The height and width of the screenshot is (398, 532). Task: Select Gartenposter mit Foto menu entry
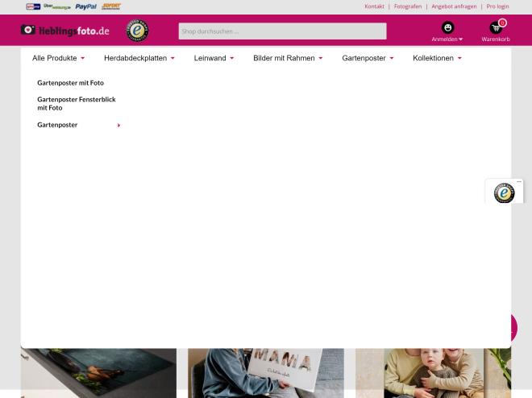71,83
